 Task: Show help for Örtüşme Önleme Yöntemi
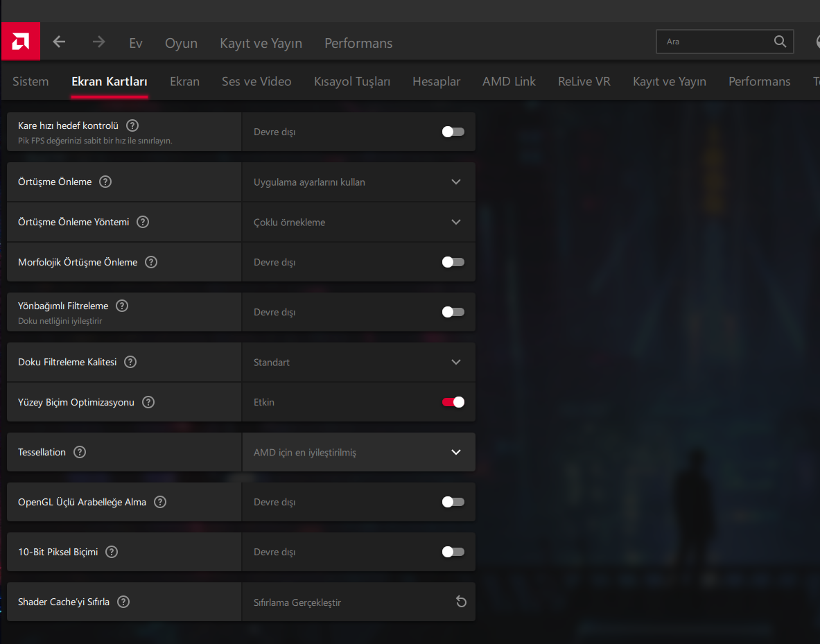tap(143, 222)
